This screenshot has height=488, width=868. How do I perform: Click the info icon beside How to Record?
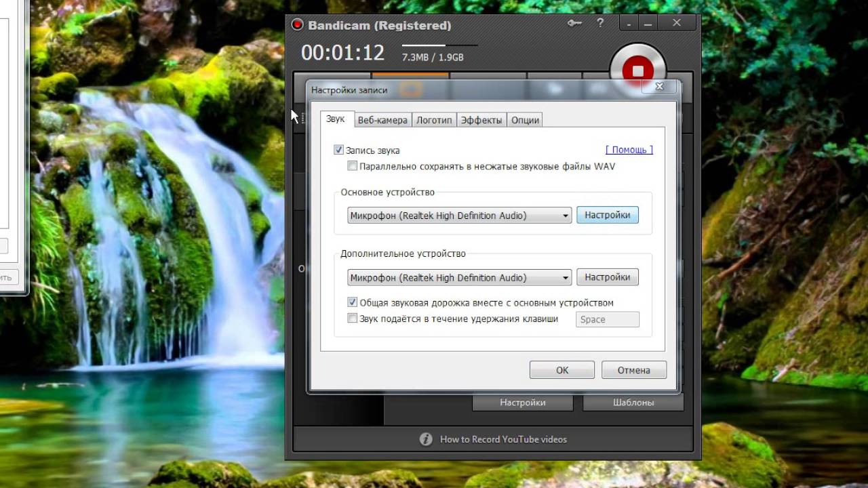click(x=426, y=439)
